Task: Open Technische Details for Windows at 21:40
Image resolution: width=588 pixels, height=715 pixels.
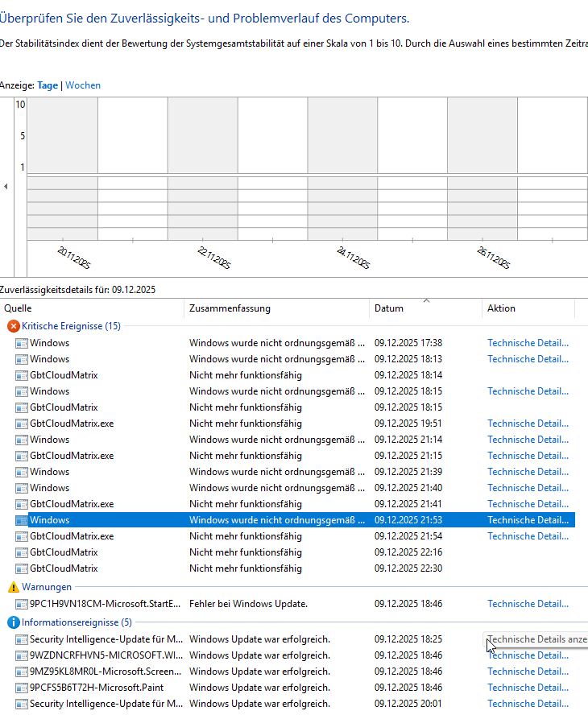Action: tap(528, 488)
